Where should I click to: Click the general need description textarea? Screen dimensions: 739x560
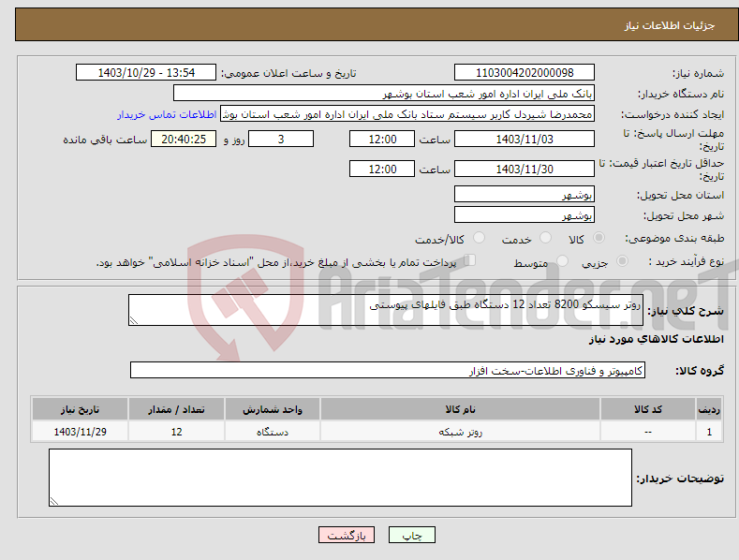pyautogui.click(x=386, y=310)
